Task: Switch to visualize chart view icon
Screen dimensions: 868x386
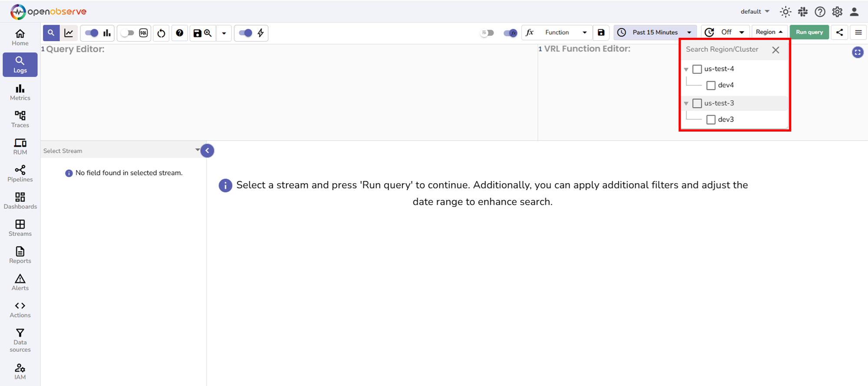Action: pos(69,33)
